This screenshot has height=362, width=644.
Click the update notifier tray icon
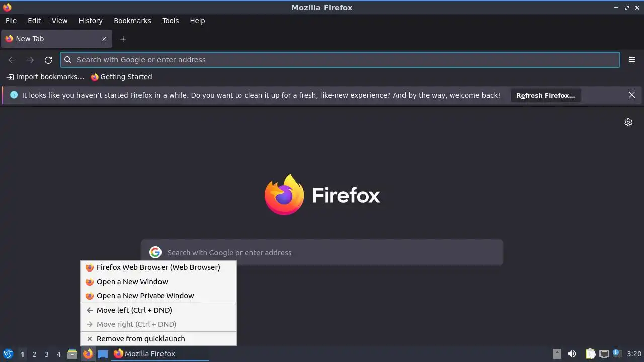pos(617,354)
